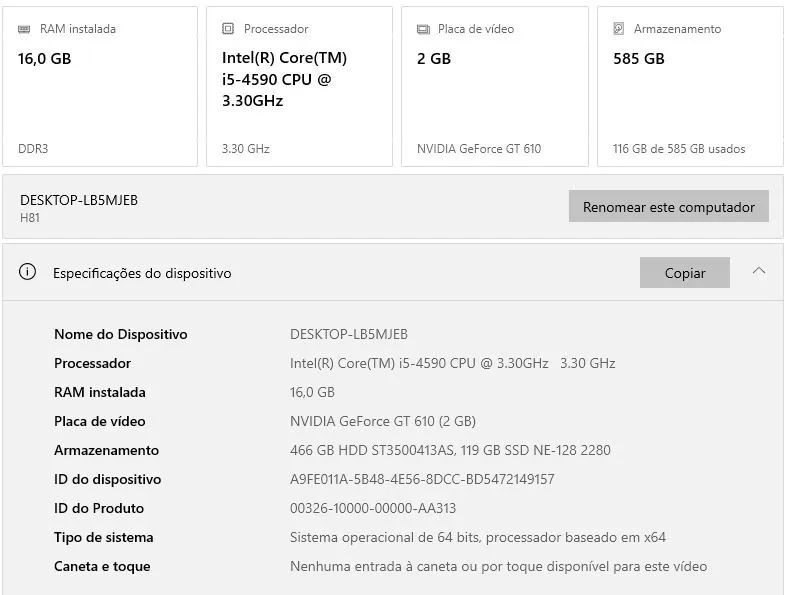Image resolution: width=787 pixels, height=595 pixels.
Task: Click the ID do dispositivo value
Action: (x=422, y=479)
